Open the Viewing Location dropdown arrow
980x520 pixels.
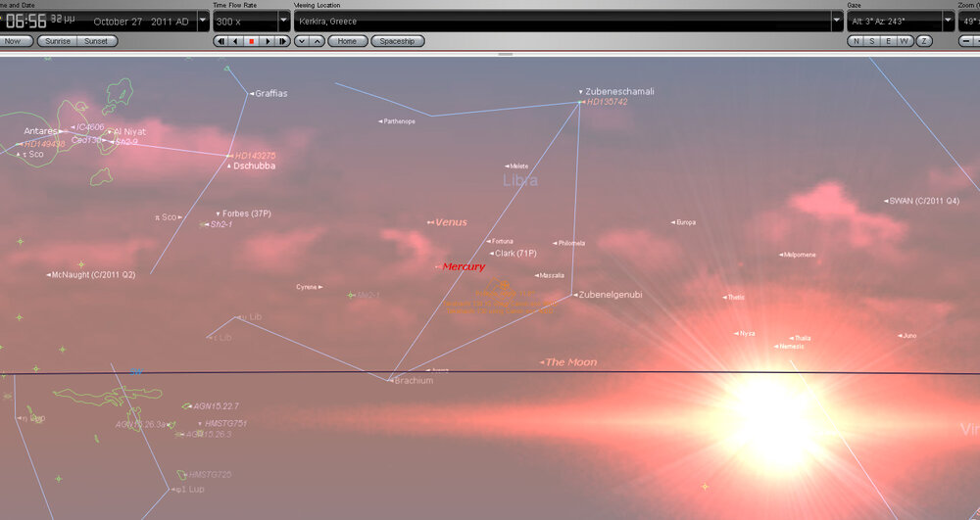pos(837,20)
